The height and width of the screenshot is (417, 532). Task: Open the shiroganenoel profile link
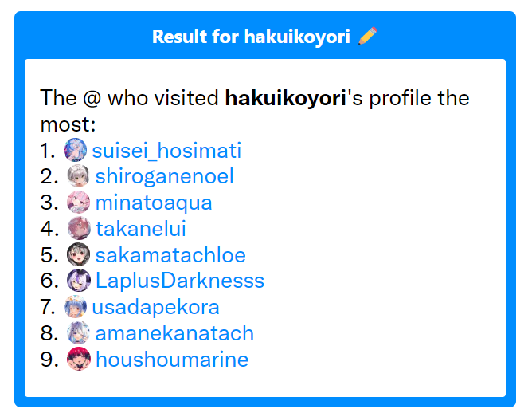click(x=165, y=176)
